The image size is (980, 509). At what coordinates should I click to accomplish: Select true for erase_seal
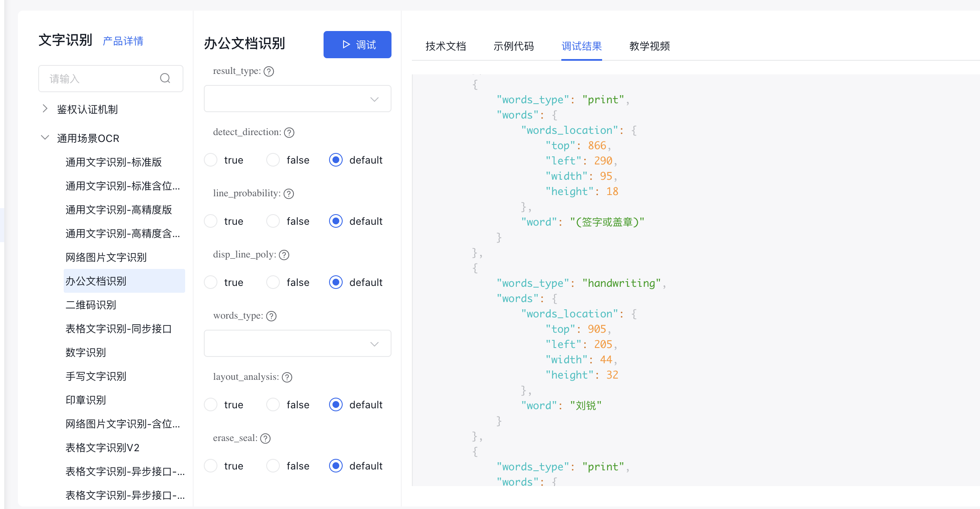pyautogui.click(x=211, y=466)
